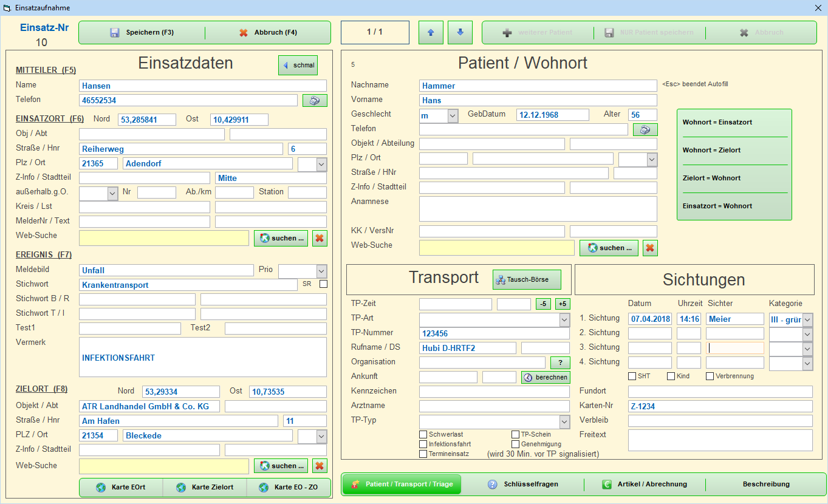Click the down arrow patient navigation button
The image size is (828, 504).
(x=460, y=33)
